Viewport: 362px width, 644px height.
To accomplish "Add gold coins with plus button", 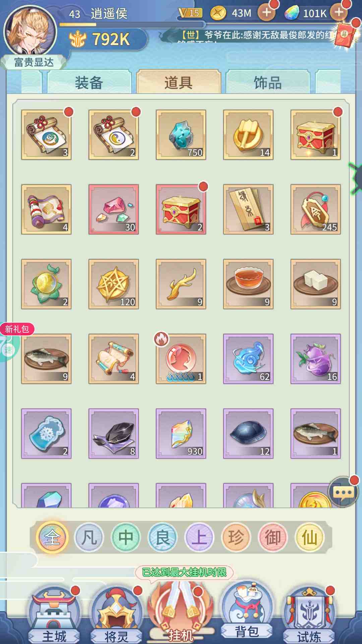I will (x=266, y=13).
